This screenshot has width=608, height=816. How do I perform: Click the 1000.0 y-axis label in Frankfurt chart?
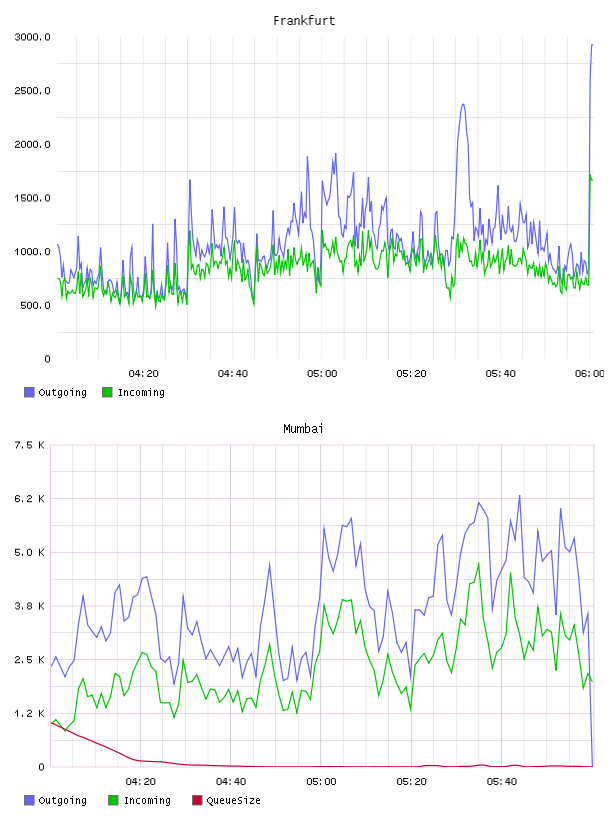[32, 252]
